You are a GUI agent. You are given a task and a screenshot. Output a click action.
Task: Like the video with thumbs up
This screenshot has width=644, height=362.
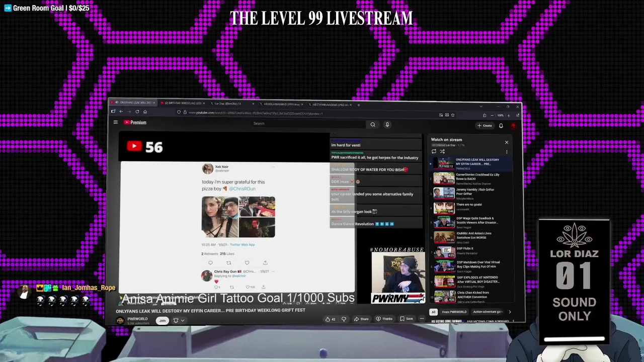(x=330, y=319)
